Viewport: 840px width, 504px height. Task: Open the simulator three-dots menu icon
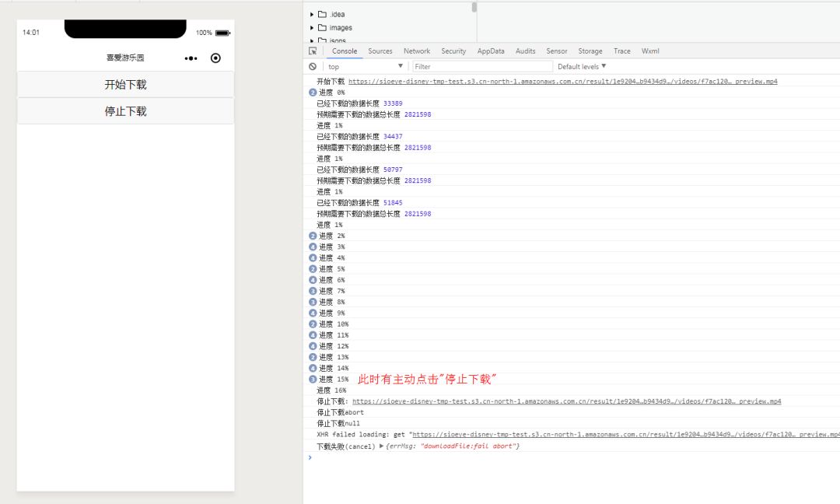191,58
